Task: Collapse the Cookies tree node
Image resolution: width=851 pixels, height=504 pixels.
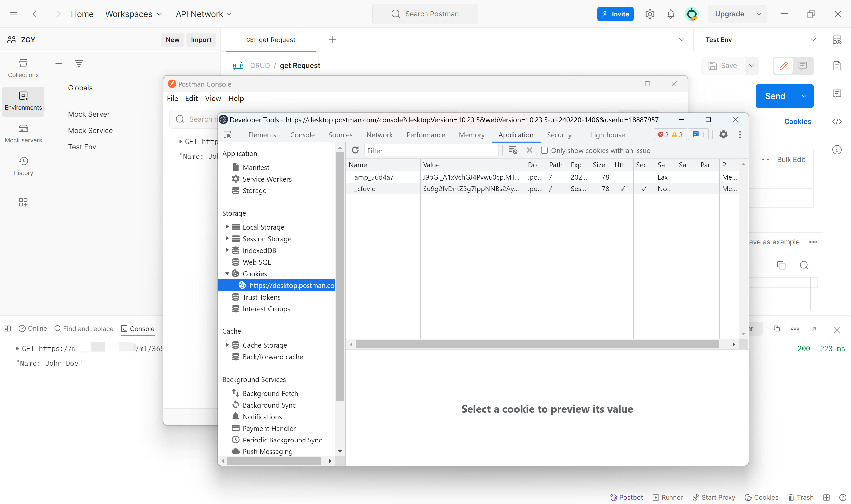Action: tap(227, 273)
